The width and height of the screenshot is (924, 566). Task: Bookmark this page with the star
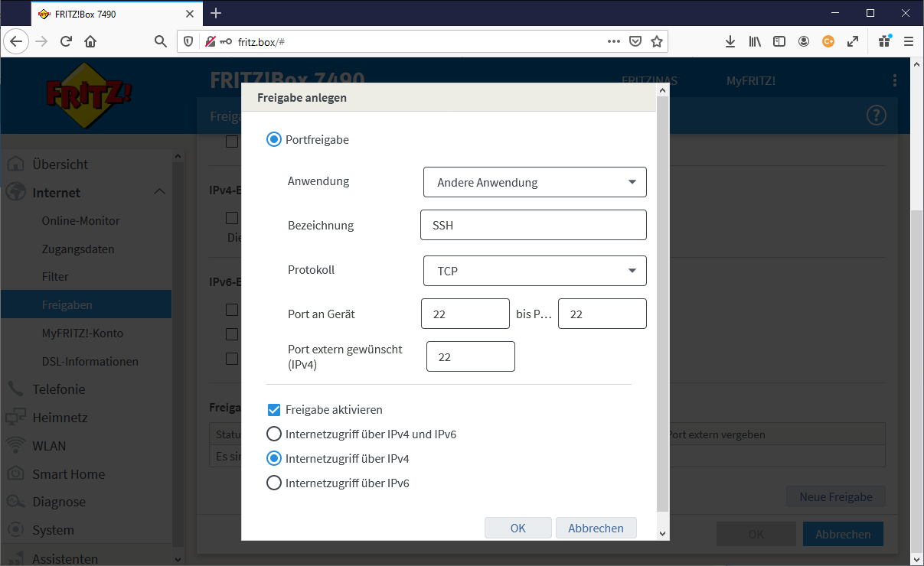[x=657, y=41]
